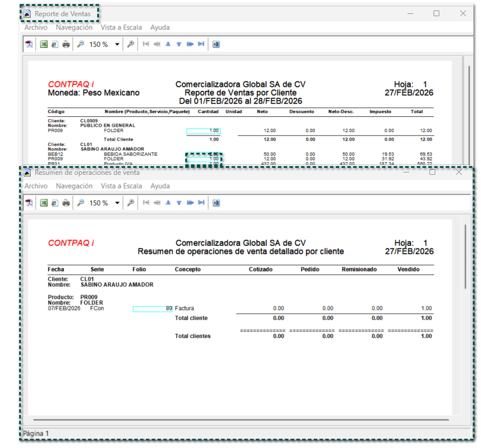Print the Reporte de Ventas report

point(66,45)
